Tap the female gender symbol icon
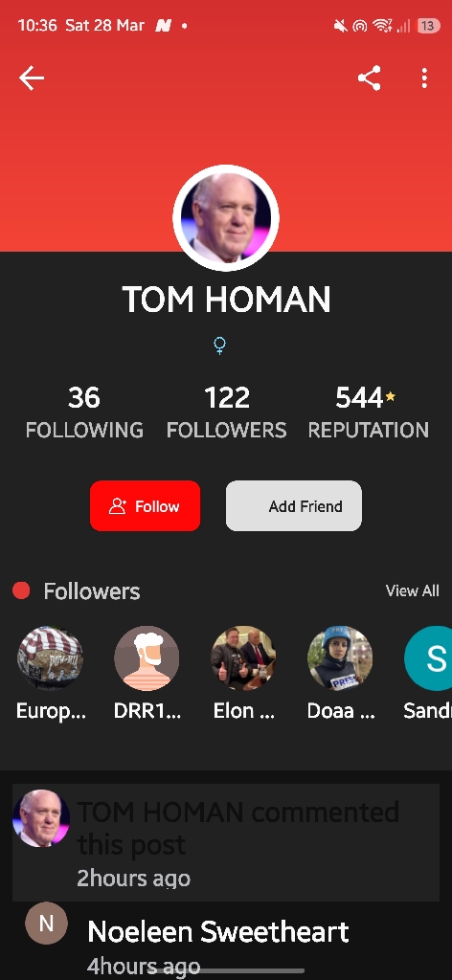 click(x=219, y=345)
